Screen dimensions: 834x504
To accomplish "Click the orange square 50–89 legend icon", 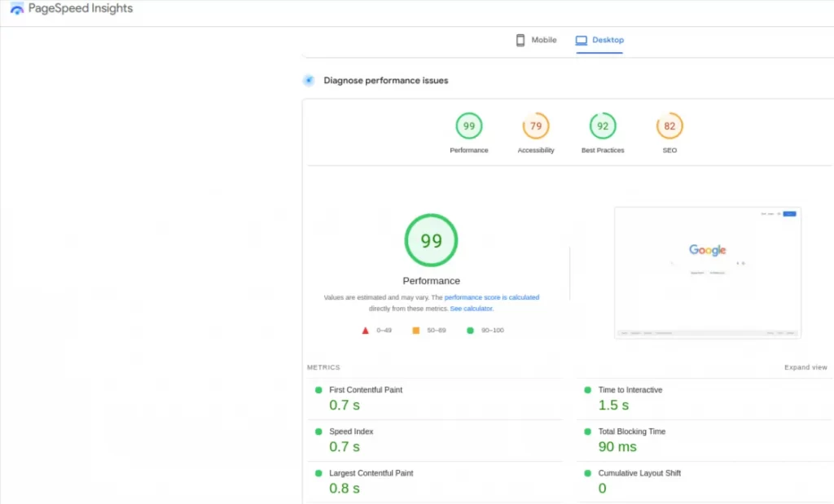I will [x=416, y=330].
